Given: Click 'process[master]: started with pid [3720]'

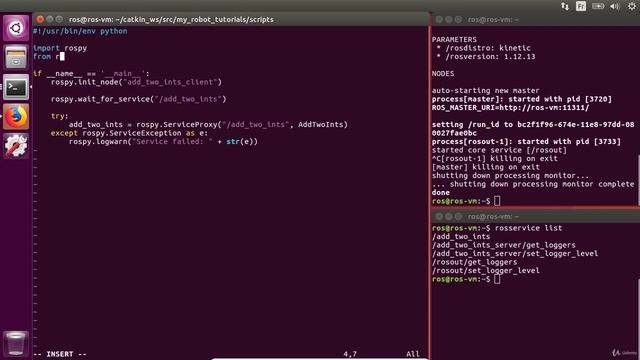Looking at the screenshot, I should (x=522, y=99).
